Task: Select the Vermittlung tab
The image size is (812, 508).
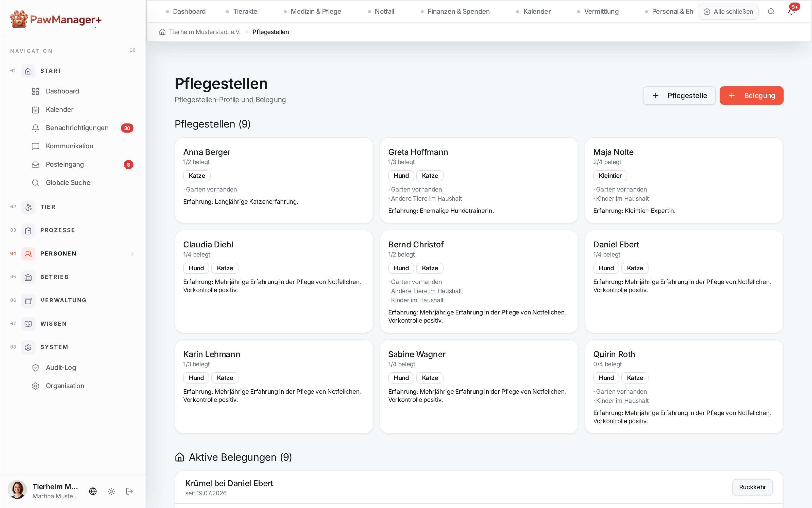Action: 598,11
